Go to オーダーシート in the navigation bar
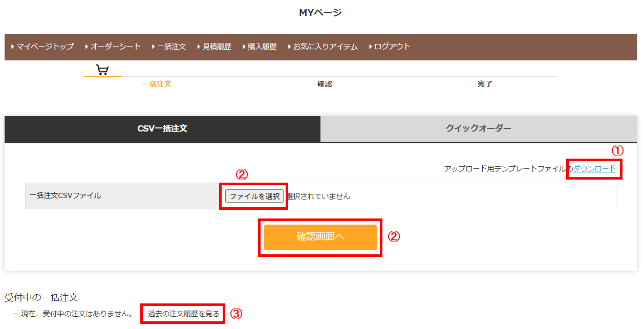Image resolution: width=644 pixels, height=329 pixels. tap(115, 47)
